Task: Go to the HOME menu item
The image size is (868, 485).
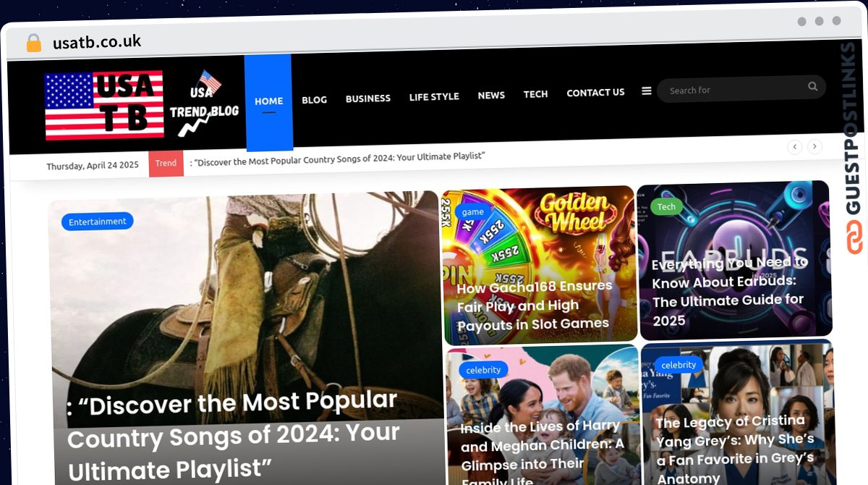Action: [268, 101]
